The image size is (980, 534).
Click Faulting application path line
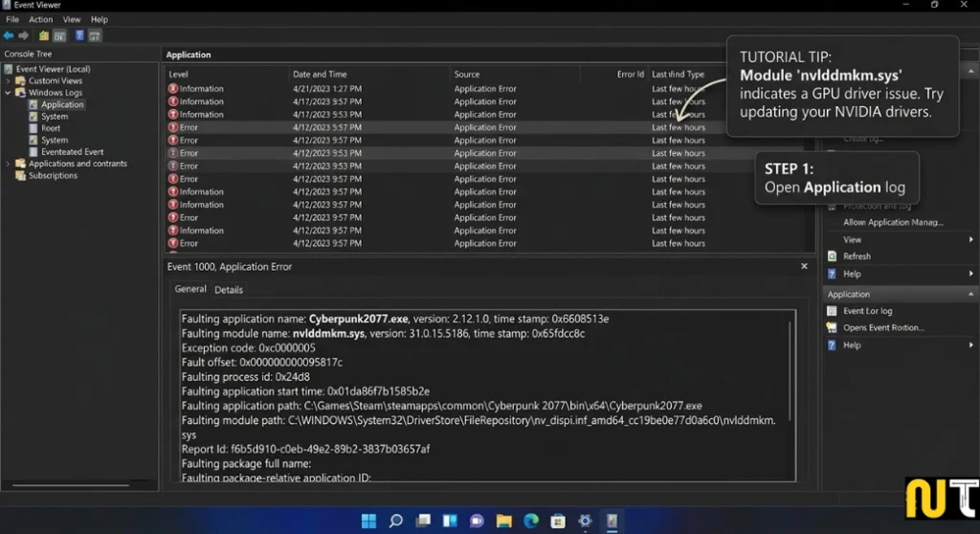pyautogui.click(x=441, y=406)
